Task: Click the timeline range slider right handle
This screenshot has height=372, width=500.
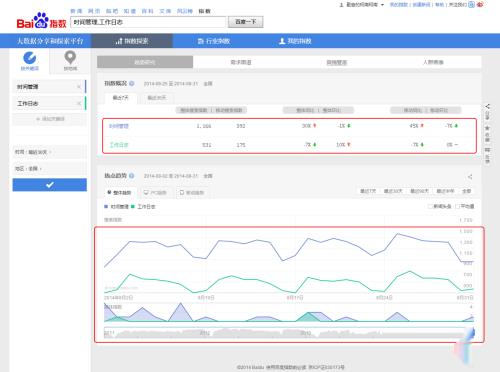Action: tap(472, 333)
